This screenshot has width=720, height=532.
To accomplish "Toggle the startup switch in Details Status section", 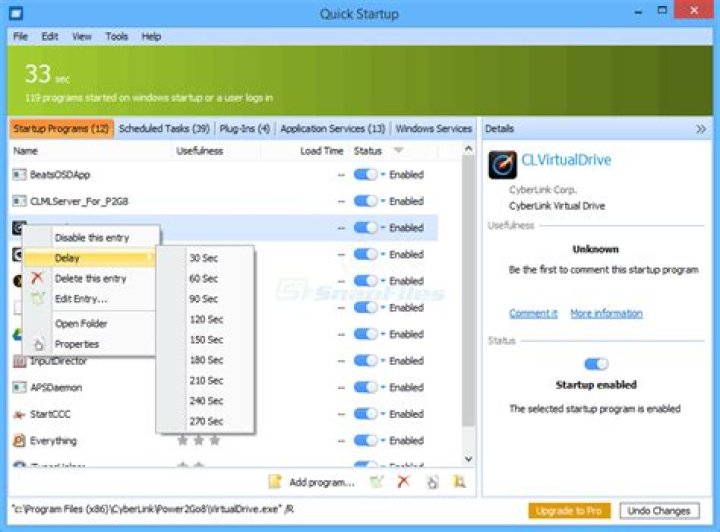I will [x=596, y=364].
